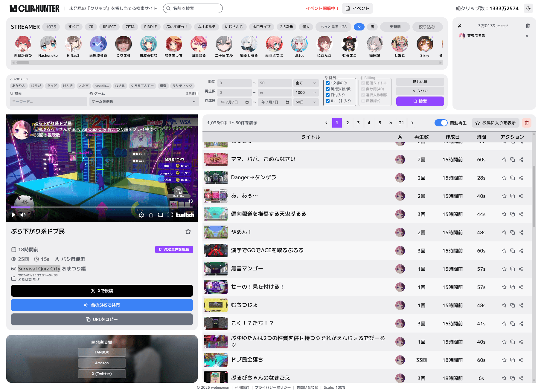Open the video player settings gear
The image size is (541, 392).
point(141,215)
